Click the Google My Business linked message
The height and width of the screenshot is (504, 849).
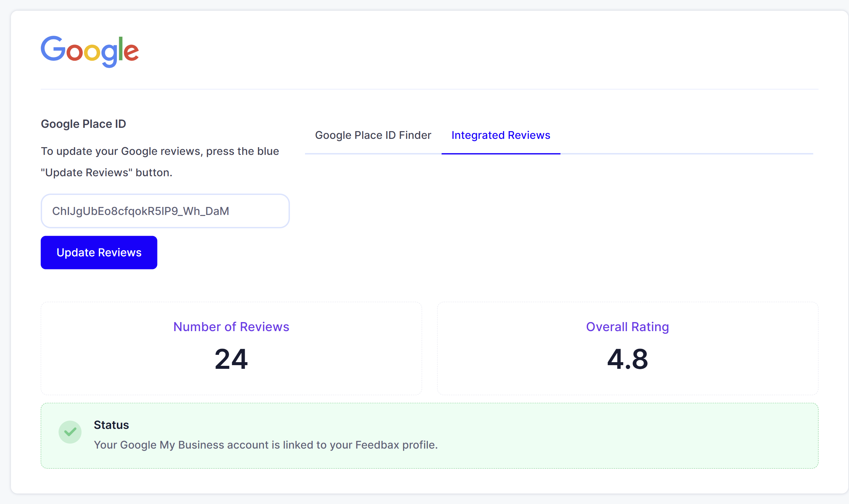coord(266,445)
